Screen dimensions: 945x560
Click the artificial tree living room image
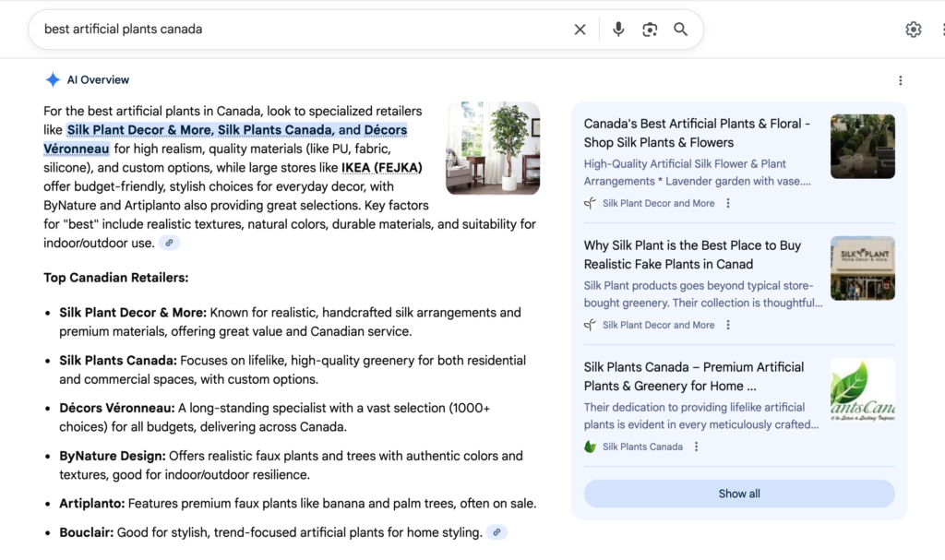coord(493,148)
